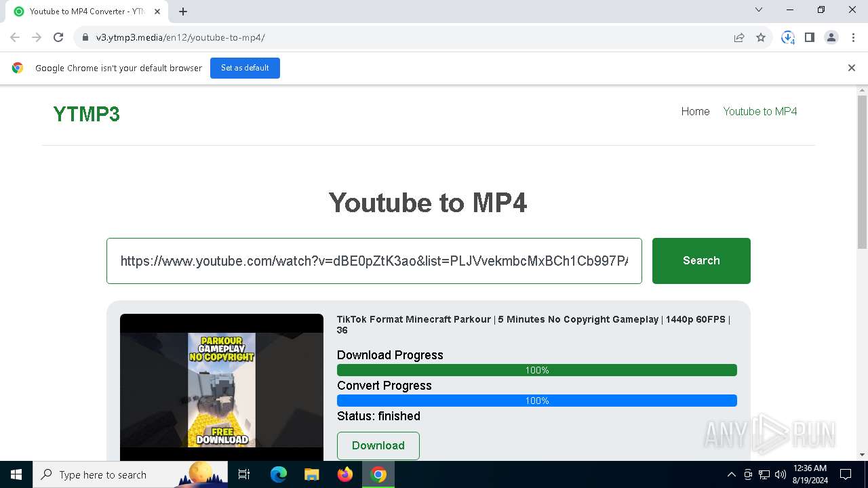868x488 pixels.
Task: Click the taskbar search box
Action: pos(130,474)
